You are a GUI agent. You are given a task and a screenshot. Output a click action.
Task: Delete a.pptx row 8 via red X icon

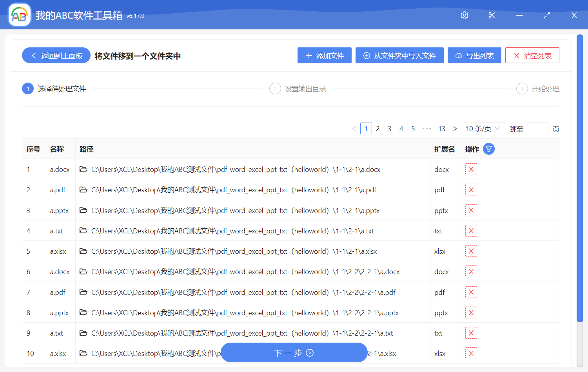pyautogui.click(x=471, y=312)
